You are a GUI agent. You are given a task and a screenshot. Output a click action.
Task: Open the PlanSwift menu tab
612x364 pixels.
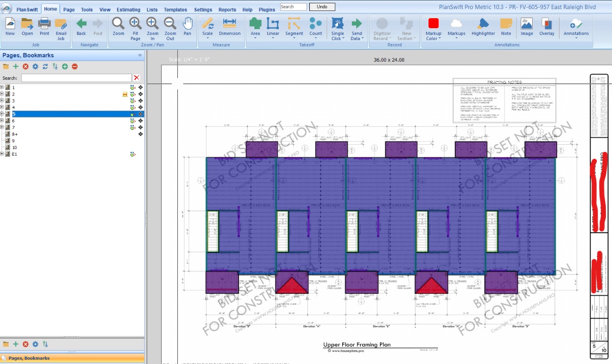[x=27, y=10]
